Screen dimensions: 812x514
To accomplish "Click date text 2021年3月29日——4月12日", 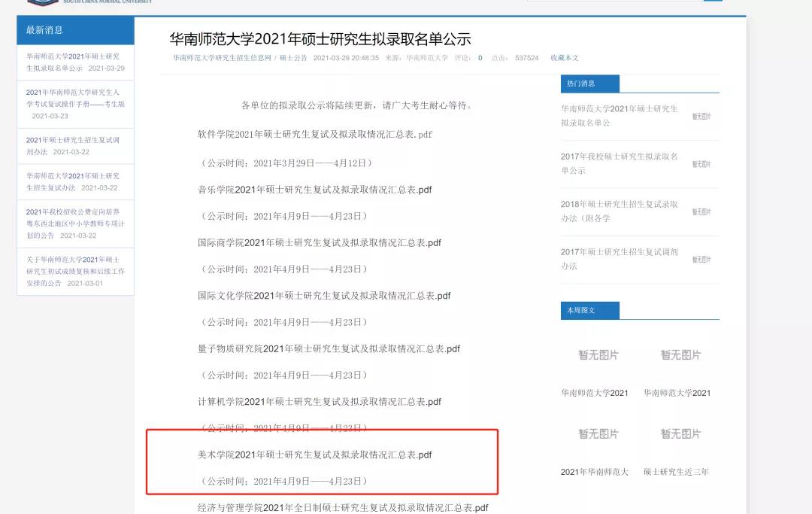I will click(x=310, y=163).
